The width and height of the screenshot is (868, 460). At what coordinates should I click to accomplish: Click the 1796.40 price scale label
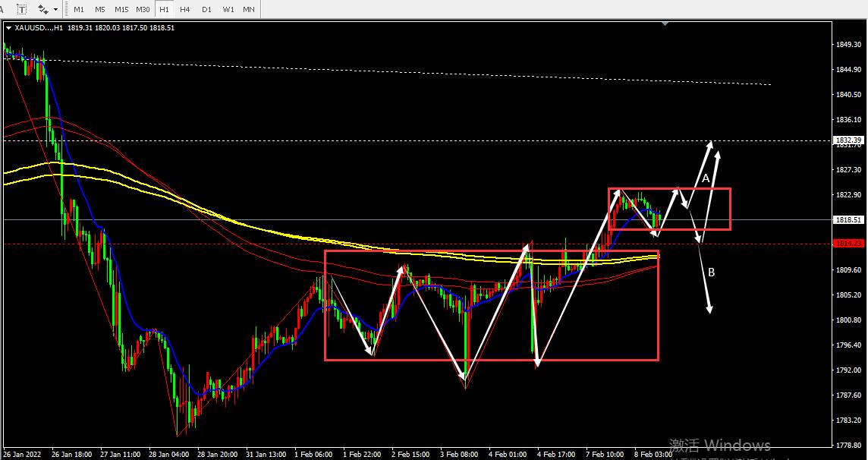point(848,345)
